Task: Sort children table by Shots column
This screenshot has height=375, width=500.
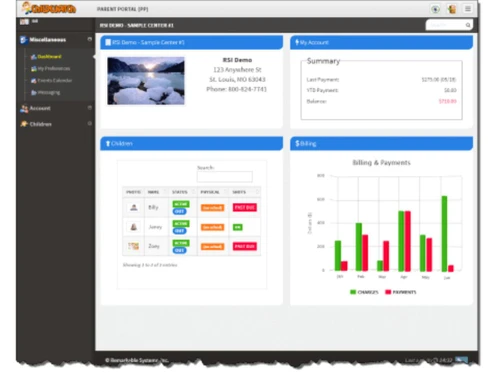Action: [245, 192]
